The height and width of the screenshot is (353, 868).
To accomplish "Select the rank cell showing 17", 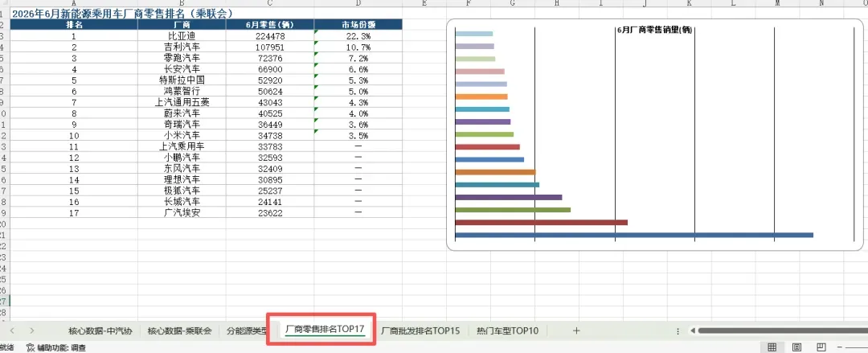I will [x=74, y=212].
